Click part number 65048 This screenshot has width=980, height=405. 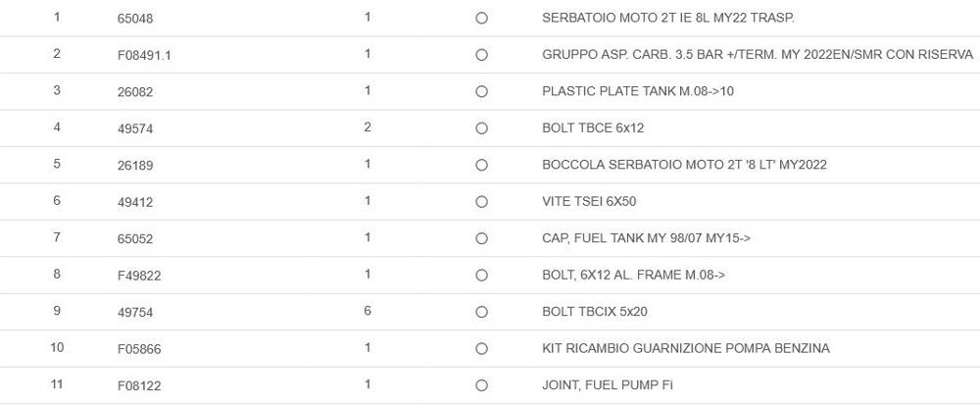pos(135,19)
